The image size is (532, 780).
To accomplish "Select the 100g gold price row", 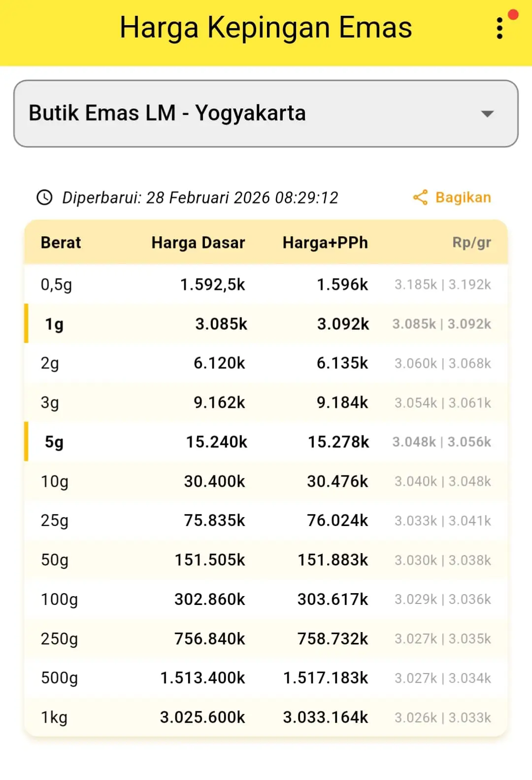I will tap(266, 600).
